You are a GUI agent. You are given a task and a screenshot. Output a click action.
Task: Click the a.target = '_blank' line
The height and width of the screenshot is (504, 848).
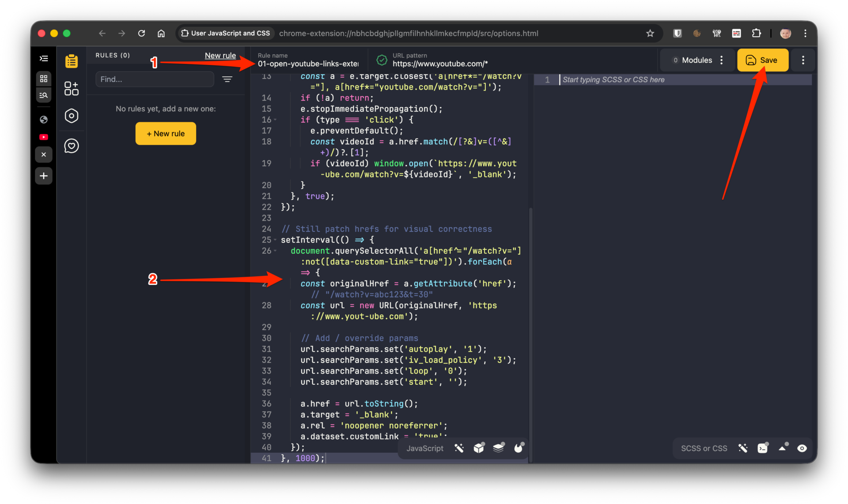point(349,415)
